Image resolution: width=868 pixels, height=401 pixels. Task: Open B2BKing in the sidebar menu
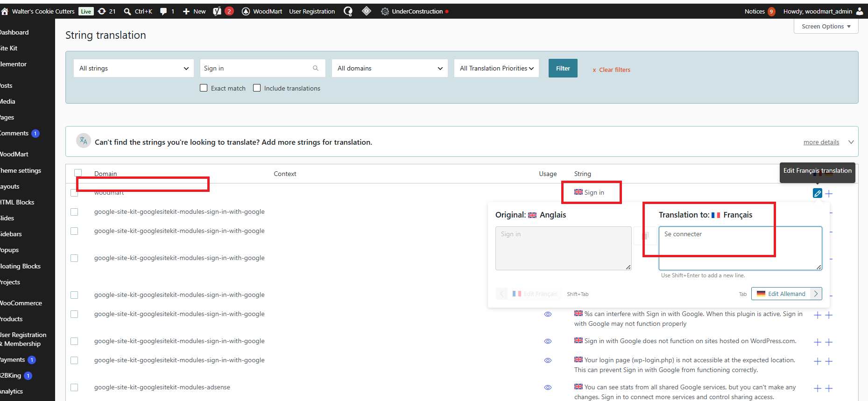[x=11, y=375]
